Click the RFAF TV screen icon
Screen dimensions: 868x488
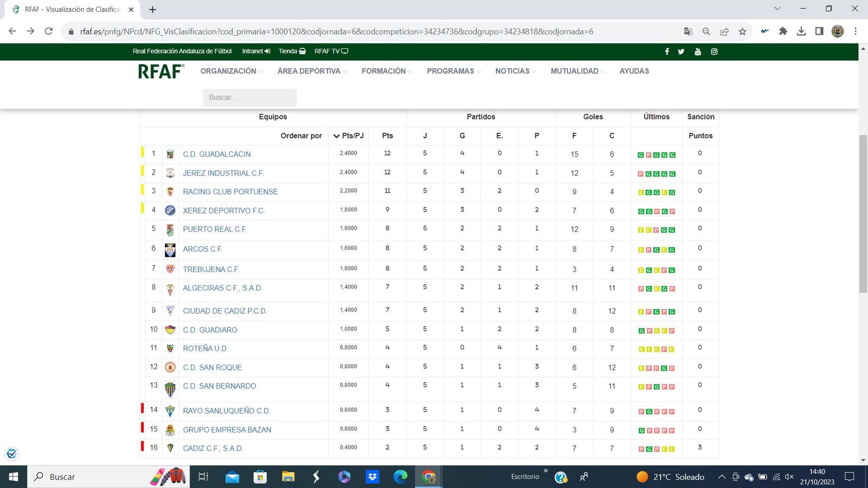(346, 51)
